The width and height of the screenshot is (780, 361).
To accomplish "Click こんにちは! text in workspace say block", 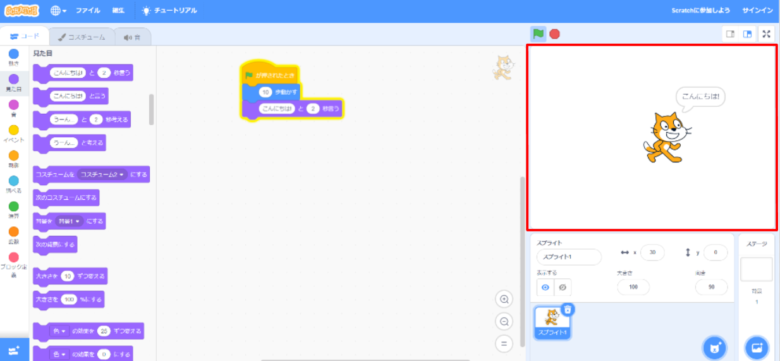I will [277, 108].
